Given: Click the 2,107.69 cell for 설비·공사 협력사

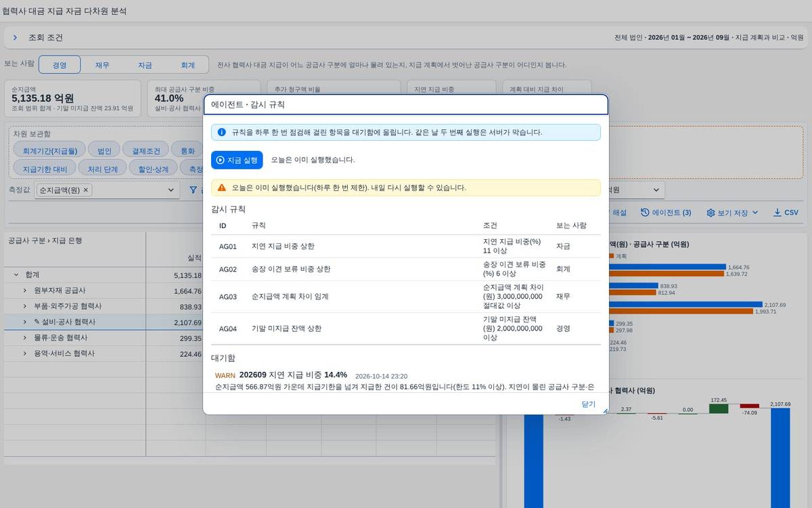Looking at the screenshot, I should coord(176,322).
